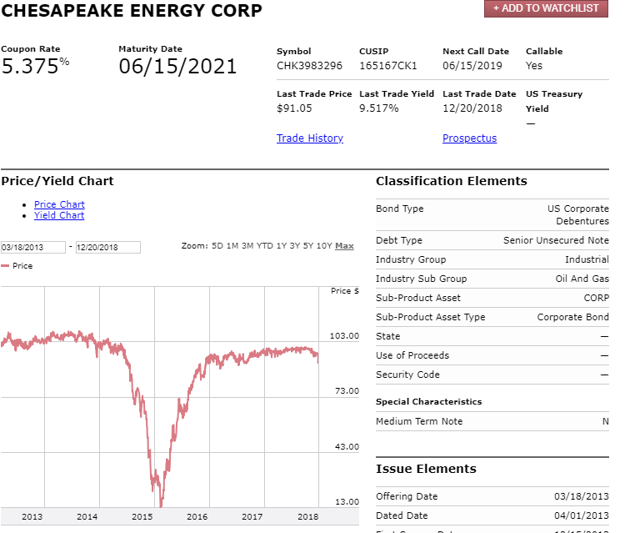Click the 2015 label on chart axis

(142, 517)
